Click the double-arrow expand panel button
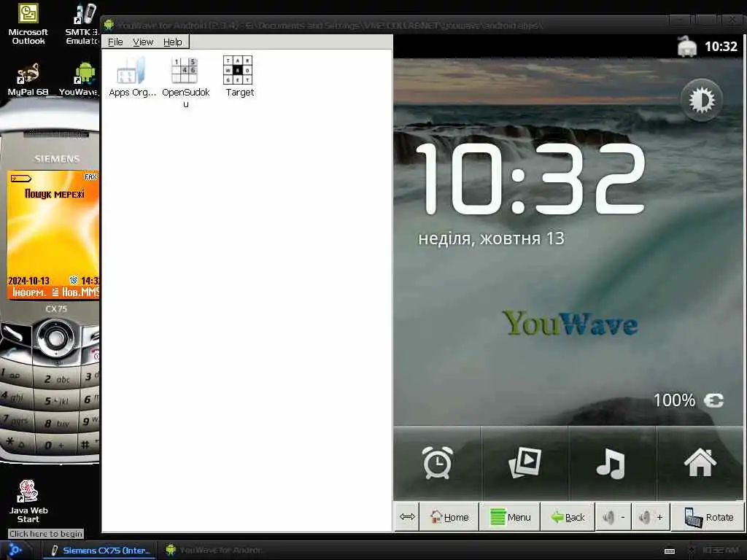 pos(407,517)
